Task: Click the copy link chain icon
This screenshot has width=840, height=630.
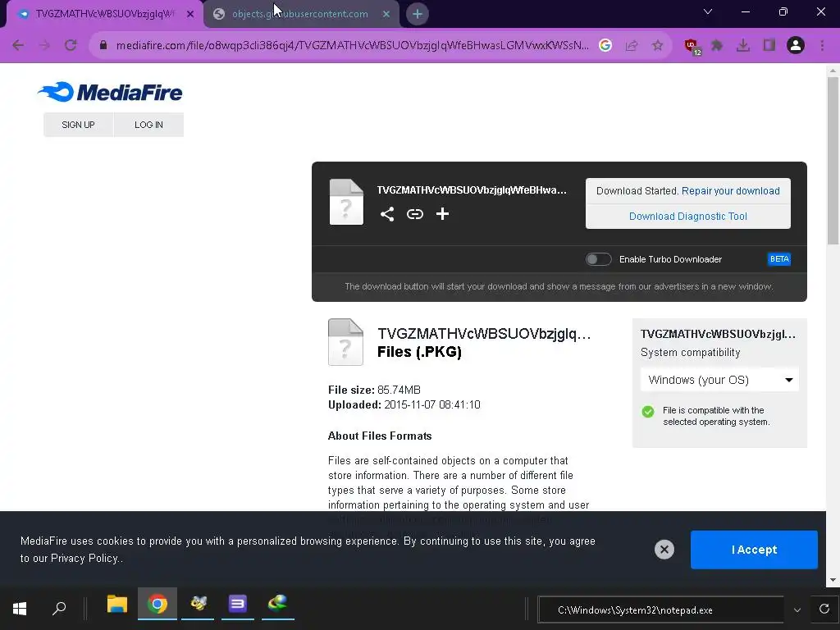Action: (x=414, y=214)
